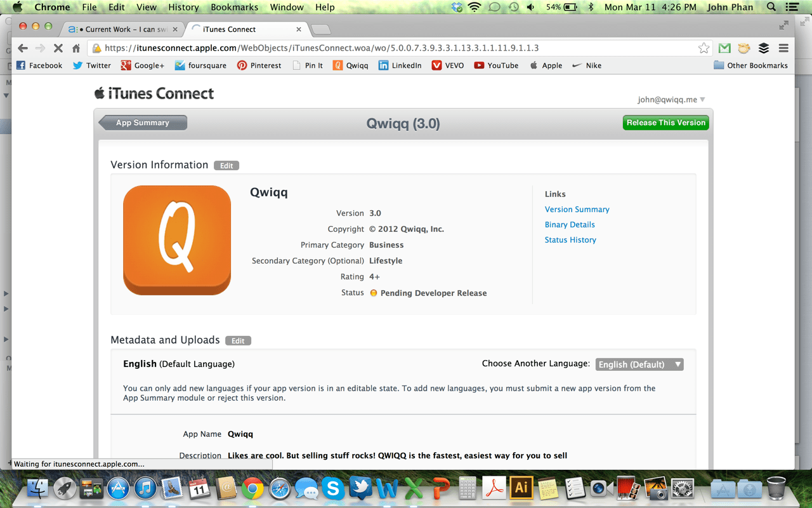Open the Chrome hamburger menu

click(783, 48)
